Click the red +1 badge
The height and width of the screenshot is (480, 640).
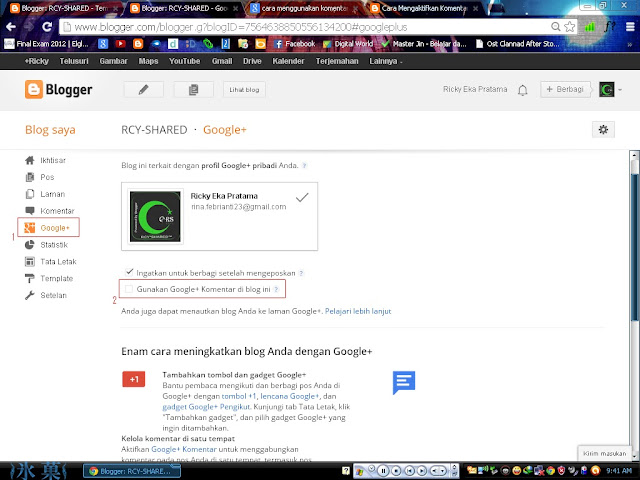coord(133,379)
